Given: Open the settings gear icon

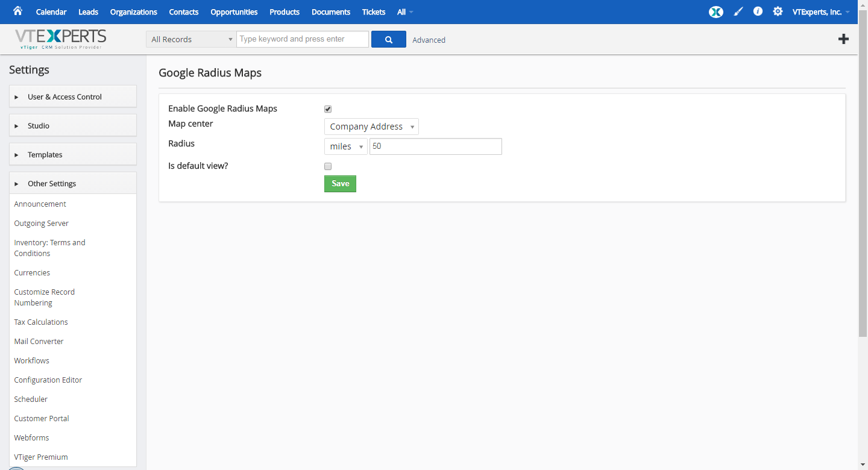Looking at the screenshot, I should [778, 11].
